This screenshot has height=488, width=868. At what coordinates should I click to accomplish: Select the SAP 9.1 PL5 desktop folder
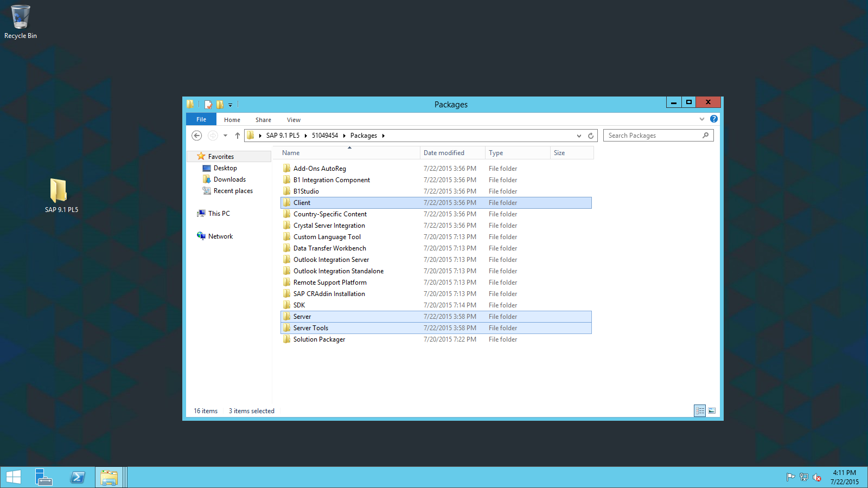61,195
